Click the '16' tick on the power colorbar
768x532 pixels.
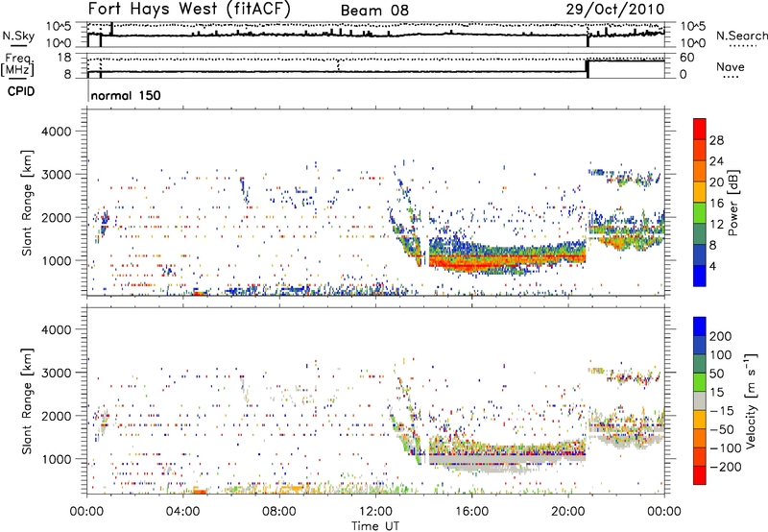coord(716,204)
